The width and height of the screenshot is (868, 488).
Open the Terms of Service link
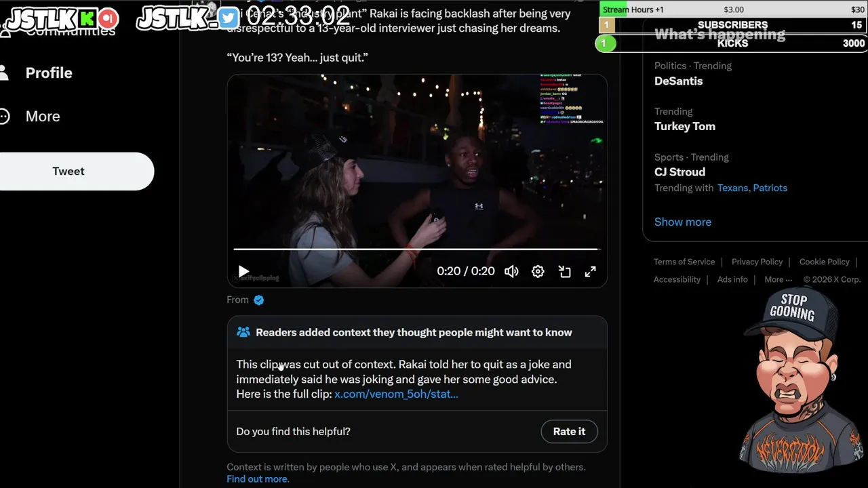coord(684,262)
